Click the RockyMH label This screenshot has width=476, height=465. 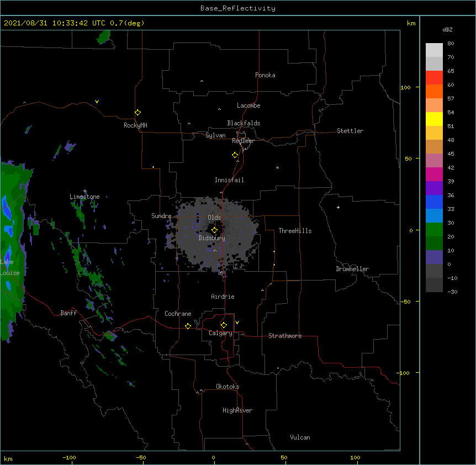[135, 125]
